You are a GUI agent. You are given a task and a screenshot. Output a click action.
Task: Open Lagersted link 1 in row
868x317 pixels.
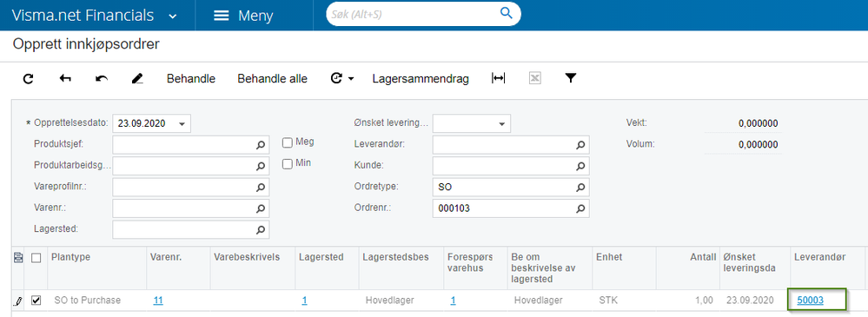click(304, 300)
